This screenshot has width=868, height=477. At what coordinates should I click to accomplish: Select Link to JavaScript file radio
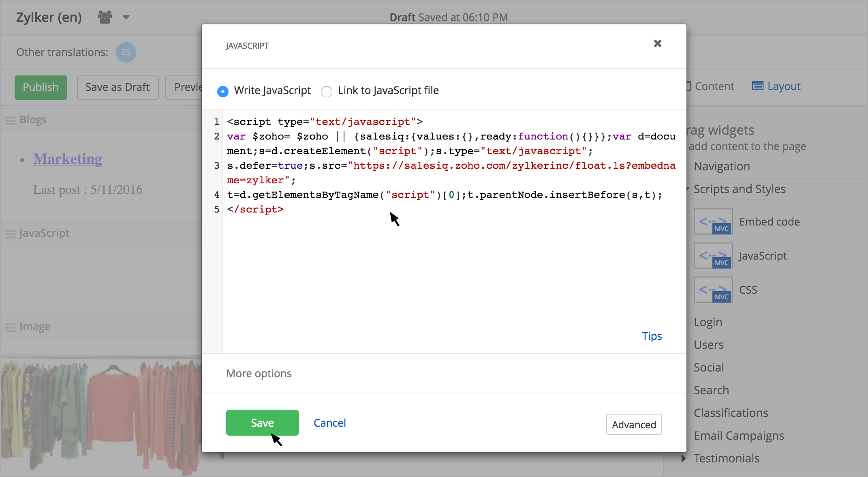tap(327, 91)
